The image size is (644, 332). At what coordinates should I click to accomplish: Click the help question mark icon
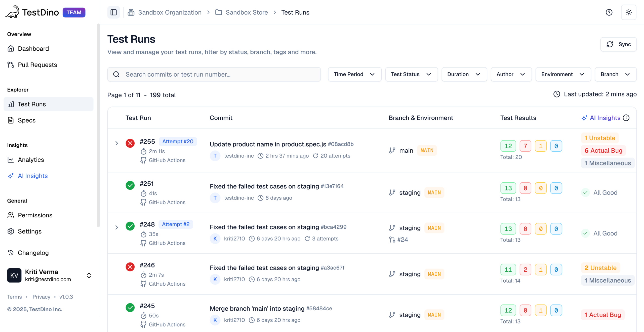tap(609, 12)
